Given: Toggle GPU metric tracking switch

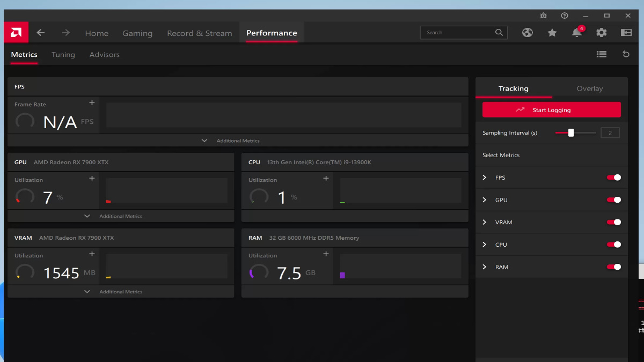Looking at the screenshot, I should coord(614,200).
